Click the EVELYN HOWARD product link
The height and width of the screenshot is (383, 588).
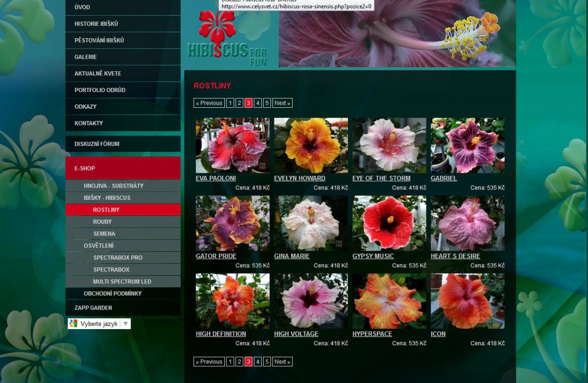click(300, 178)
